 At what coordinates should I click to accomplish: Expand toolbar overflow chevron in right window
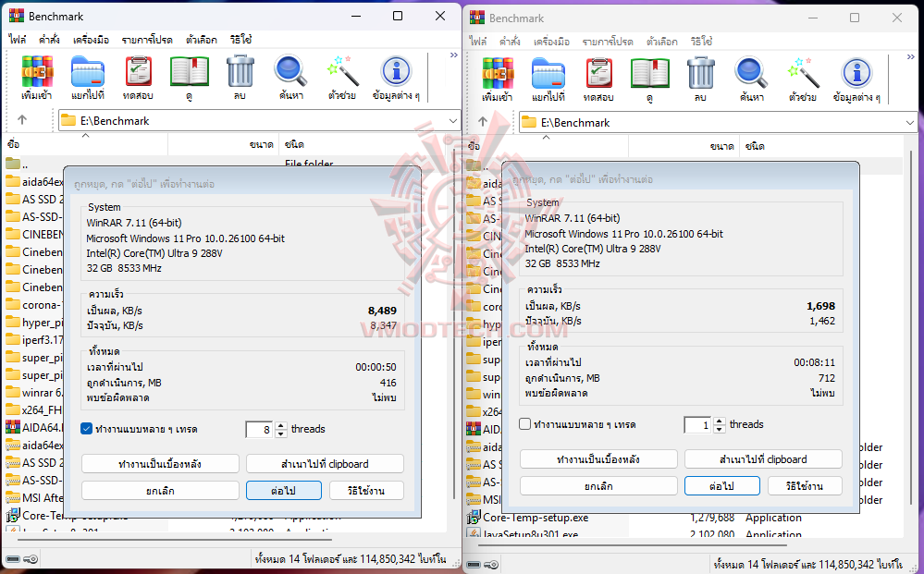coord(911,57)
